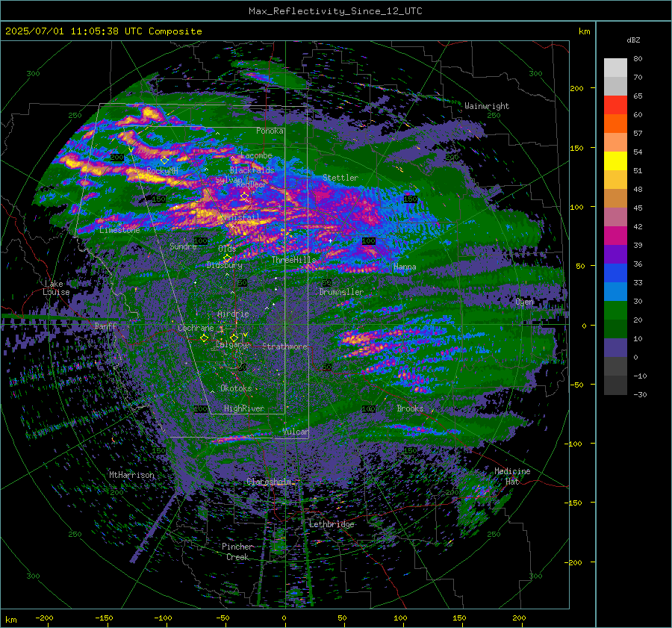Click the Didsbury city label
This screenshot has height=628, width=672.
click(x=224, y=265)
